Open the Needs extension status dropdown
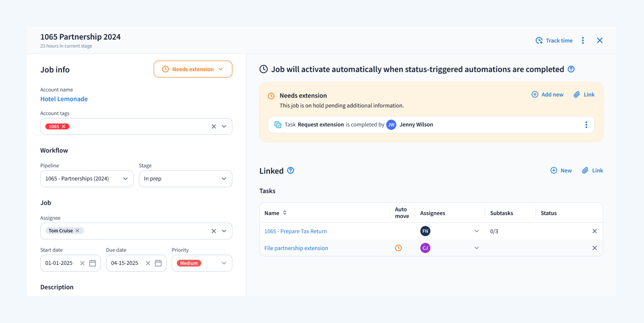Screen dimensions: 644x323 [193, 69]
